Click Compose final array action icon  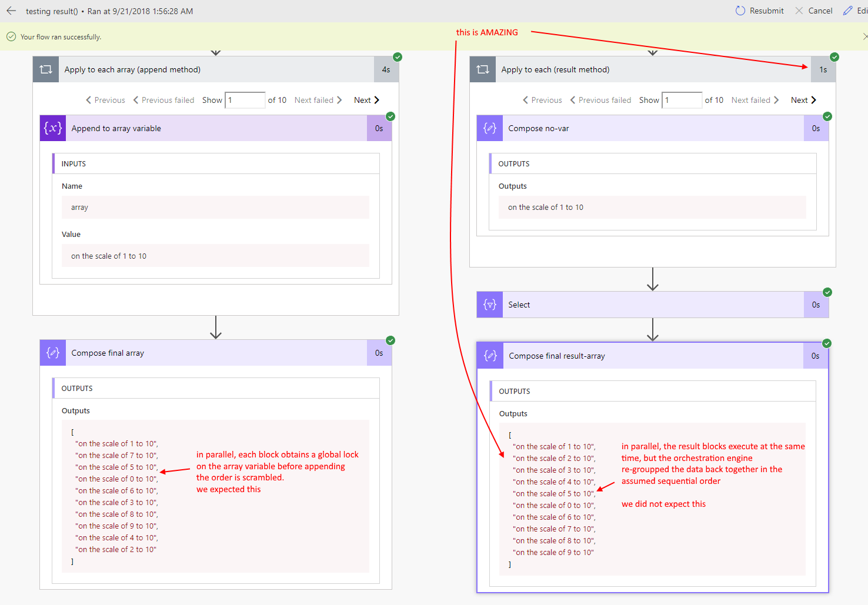(x=53, y=353)
